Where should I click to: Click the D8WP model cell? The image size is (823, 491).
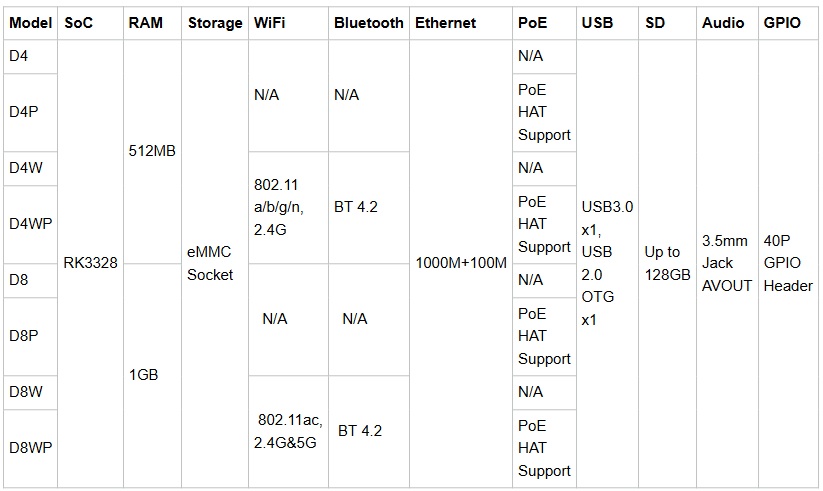coord(30,448)
